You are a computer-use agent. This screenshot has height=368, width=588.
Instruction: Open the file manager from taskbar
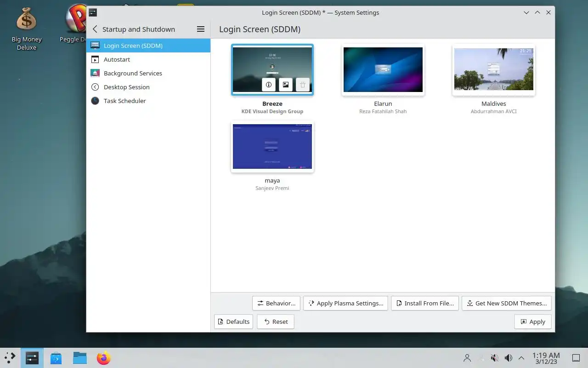pyautogui.click(x=80, y=357)
